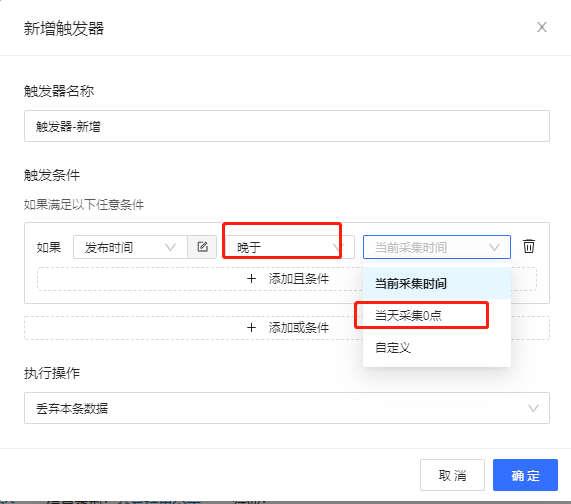Image resolution: width=571 pixels, height=504 pixels.
Task: Focus the 触发器名称 input field
Action: point(287,126)
